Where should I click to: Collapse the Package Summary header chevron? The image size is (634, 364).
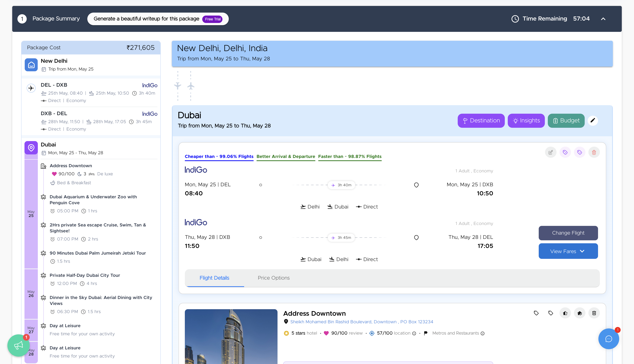(x=603, y=19)
